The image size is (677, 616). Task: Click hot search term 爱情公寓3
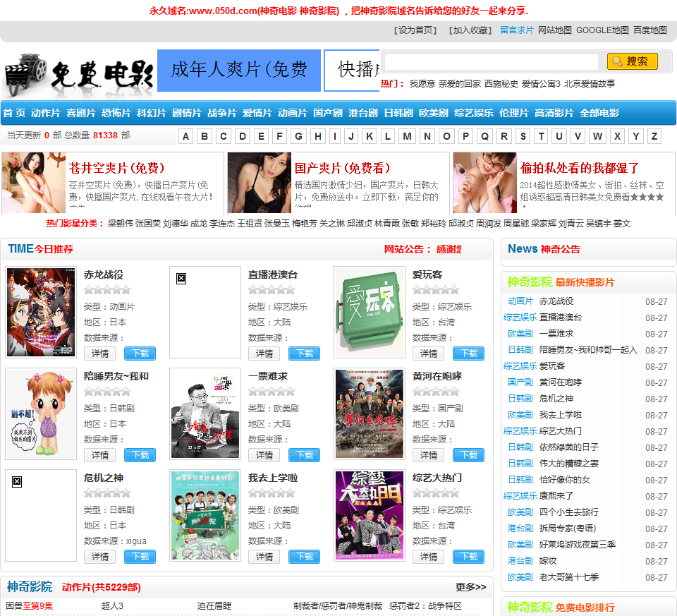point(541,84)
